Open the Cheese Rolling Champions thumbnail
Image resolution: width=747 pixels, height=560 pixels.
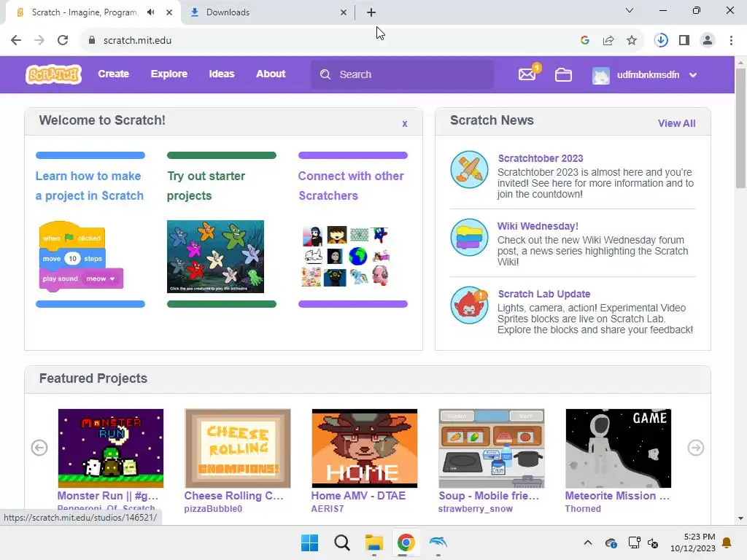coord(237,448)
